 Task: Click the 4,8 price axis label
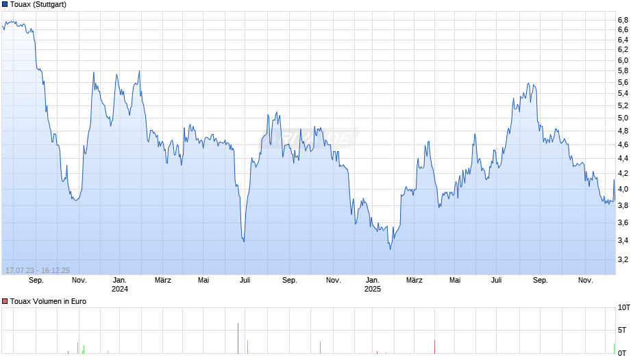(623, 131)
